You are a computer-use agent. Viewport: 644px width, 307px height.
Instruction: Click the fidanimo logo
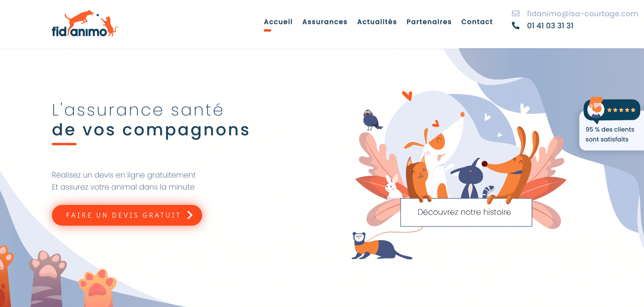coord(85,24)
